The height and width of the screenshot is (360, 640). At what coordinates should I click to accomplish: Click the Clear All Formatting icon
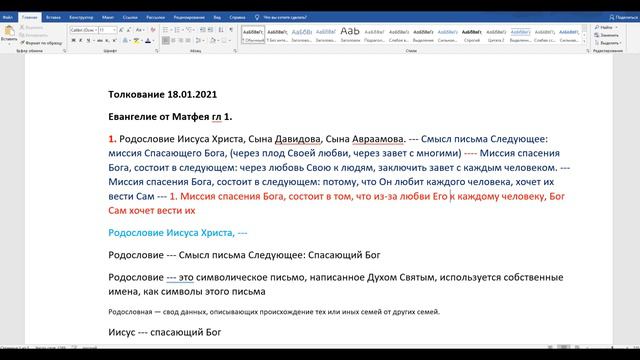pos(153,30)
